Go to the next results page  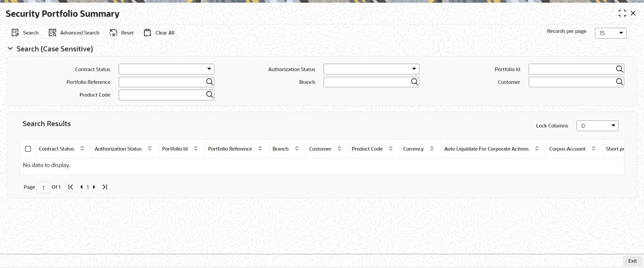pos(94,187)
